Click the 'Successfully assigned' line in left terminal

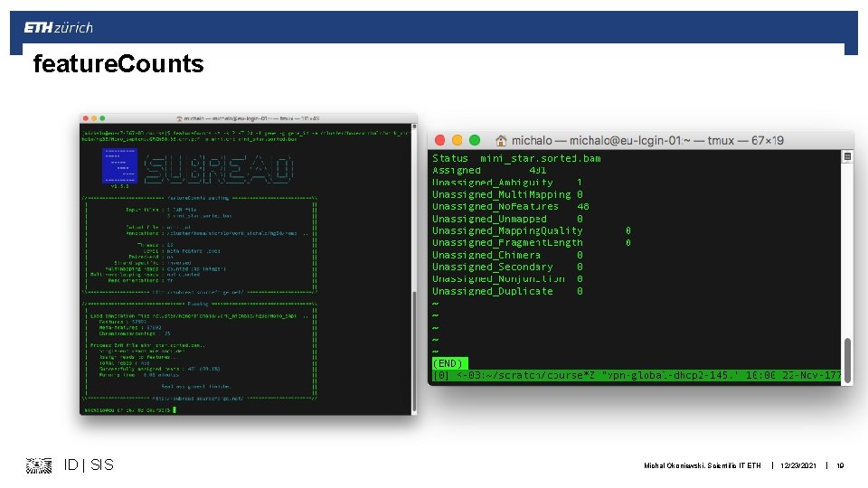pyautogui.click(x=159, y=369)
